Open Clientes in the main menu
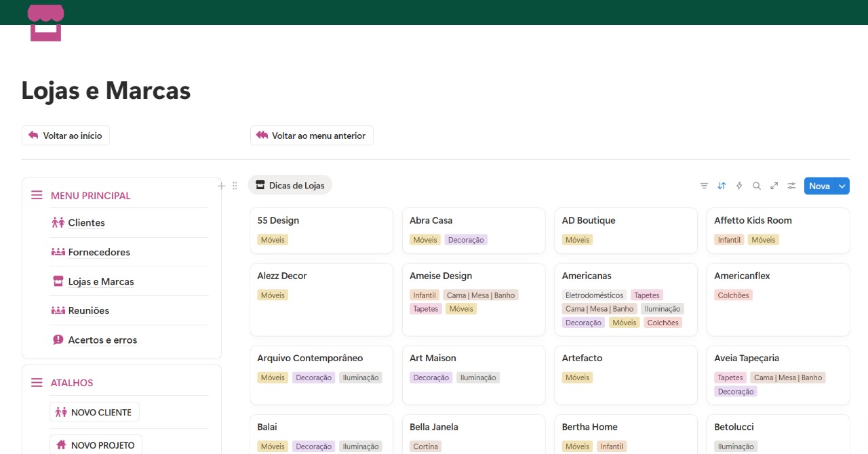Viewport: 868px width, 454px height. click(86, 223)
